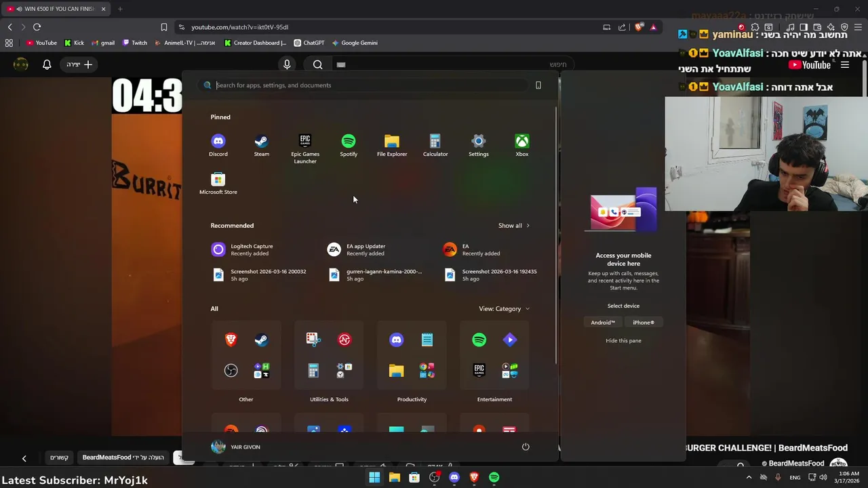
Task: Open Microsoft Store pinned app
Action: pyautogui.click(x=218, y=183)
